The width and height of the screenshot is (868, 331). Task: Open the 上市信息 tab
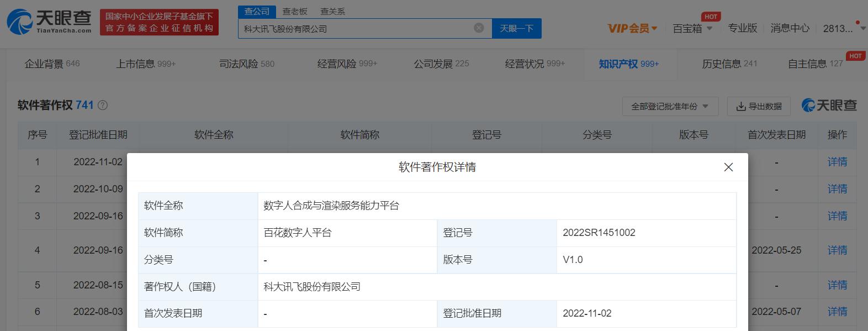(146, 64)
